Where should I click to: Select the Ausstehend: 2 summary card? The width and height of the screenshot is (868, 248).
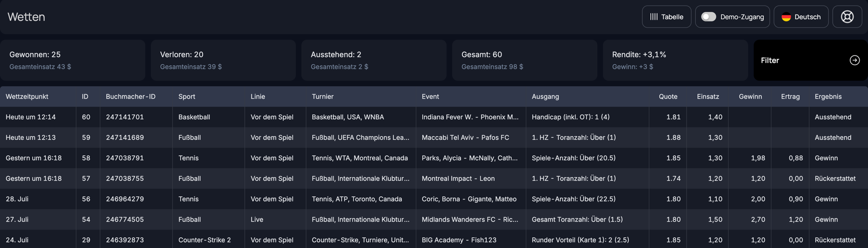tap(373, 60)
